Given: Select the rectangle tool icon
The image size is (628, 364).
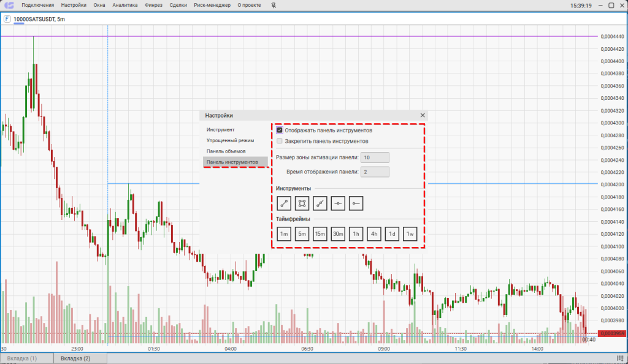Looking at the screenshot, I should coord(302,203).
